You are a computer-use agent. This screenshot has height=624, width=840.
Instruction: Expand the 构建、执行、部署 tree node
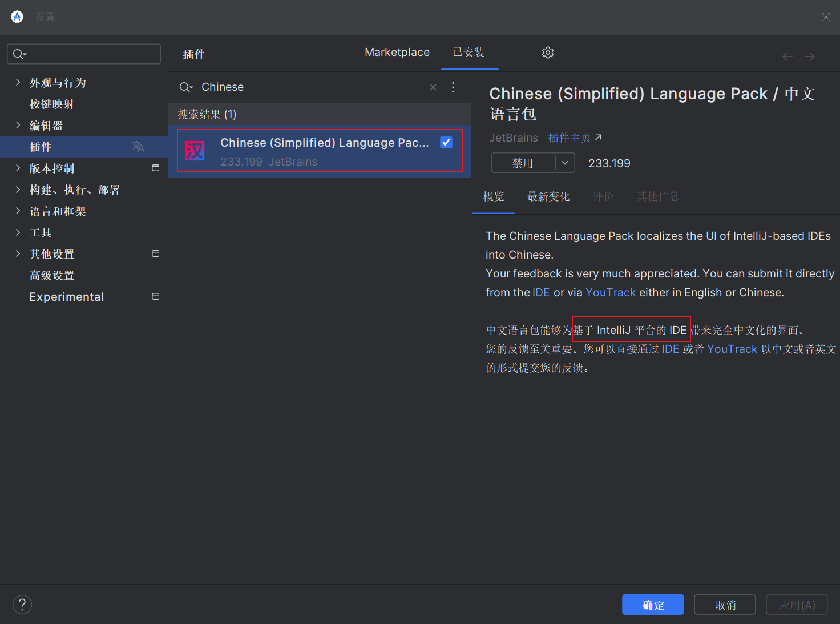[18, 190]
